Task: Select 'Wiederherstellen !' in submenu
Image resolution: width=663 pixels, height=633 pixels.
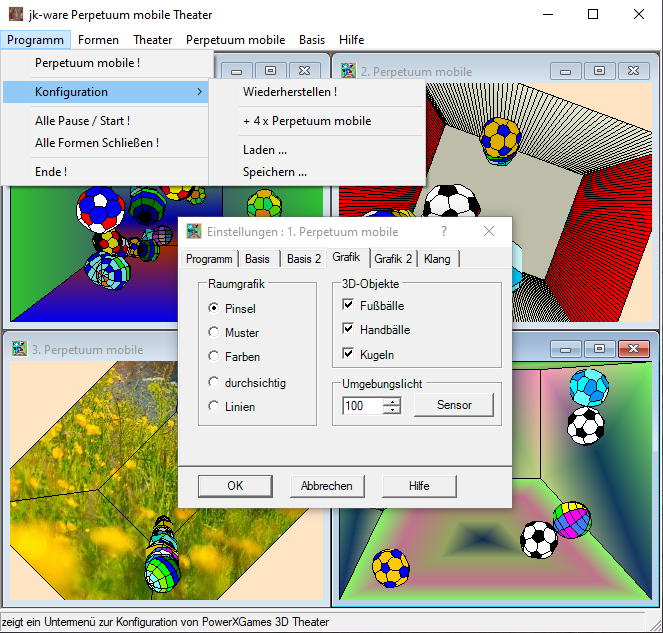Action: pyautogui.click(x=317, y=92)
